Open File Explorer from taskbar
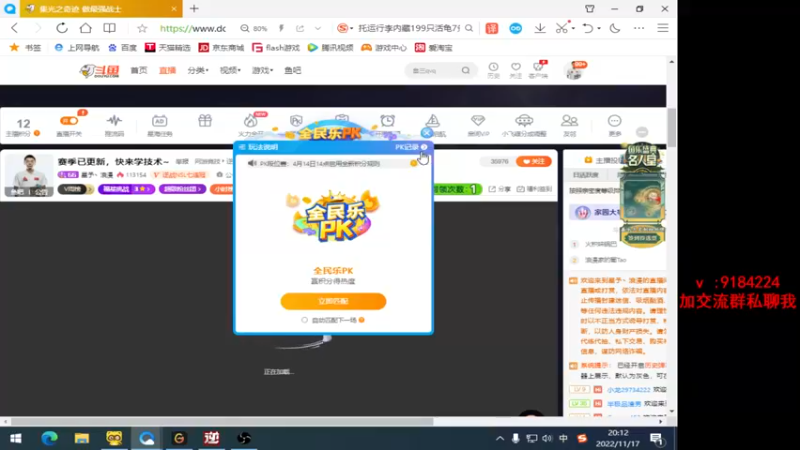Image resolution: width=800 pixels, height=450 pixels. click(x=82, y=438)
